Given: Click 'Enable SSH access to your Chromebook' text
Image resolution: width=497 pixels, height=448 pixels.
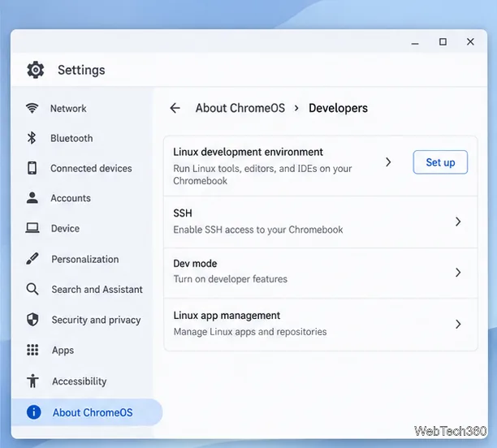Looking at the screenshot, I should coord(258,230).
